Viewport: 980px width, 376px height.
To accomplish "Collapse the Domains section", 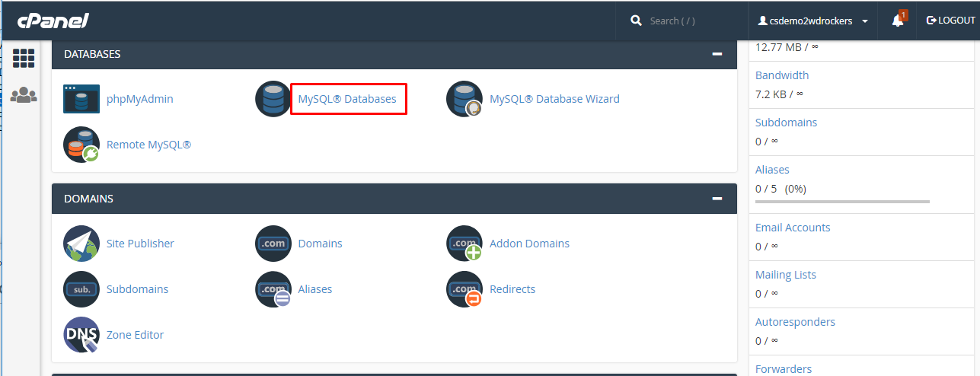I will pos(717,199).
